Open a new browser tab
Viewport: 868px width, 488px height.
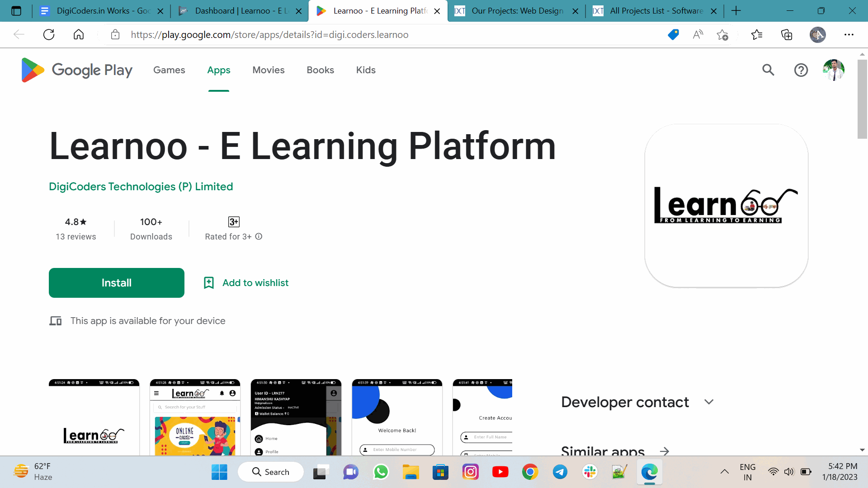pyautogui.click(x=736, y=11)
